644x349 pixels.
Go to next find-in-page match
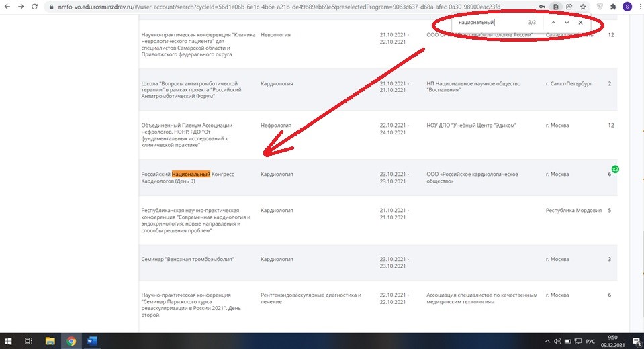pyautogui.click(x=567, y=23)
